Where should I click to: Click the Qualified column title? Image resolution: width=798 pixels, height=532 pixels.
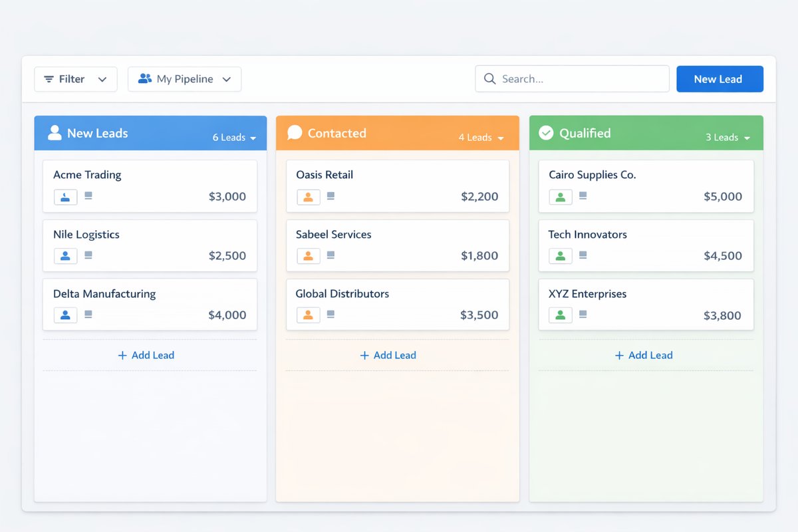click(585, 133)
